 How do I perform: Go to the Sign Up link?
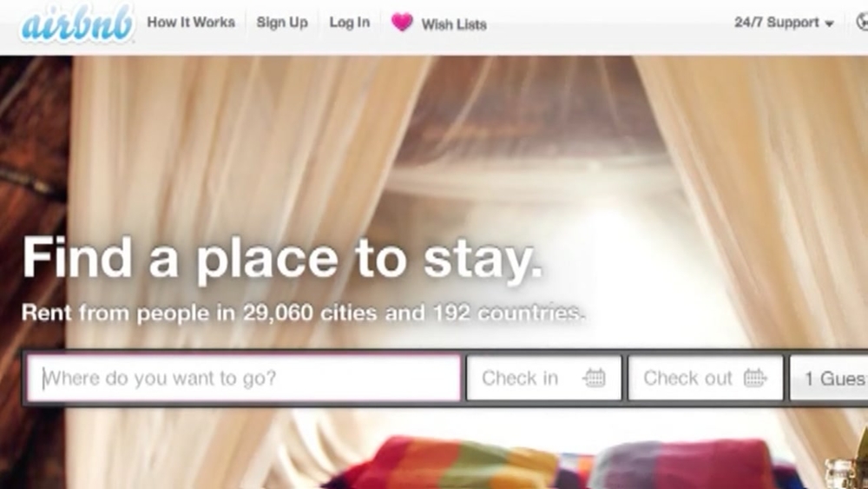pos(282,23)
